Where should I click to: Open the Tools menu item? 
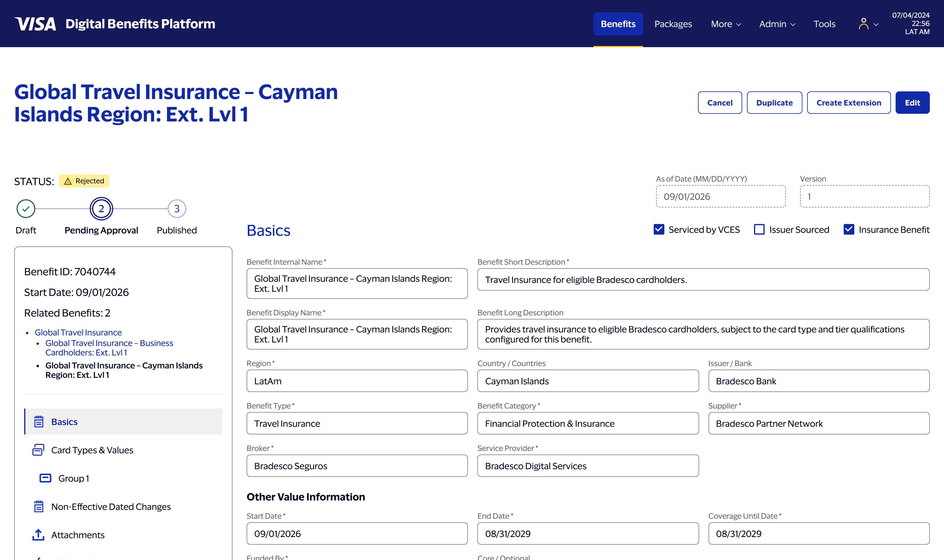[824, 24]
